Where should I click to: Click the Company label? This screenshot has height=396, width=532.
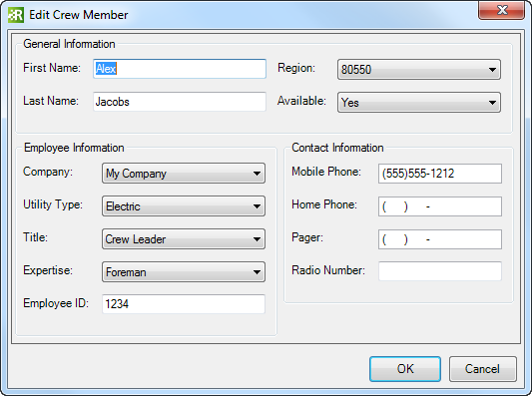pos(48,172)
